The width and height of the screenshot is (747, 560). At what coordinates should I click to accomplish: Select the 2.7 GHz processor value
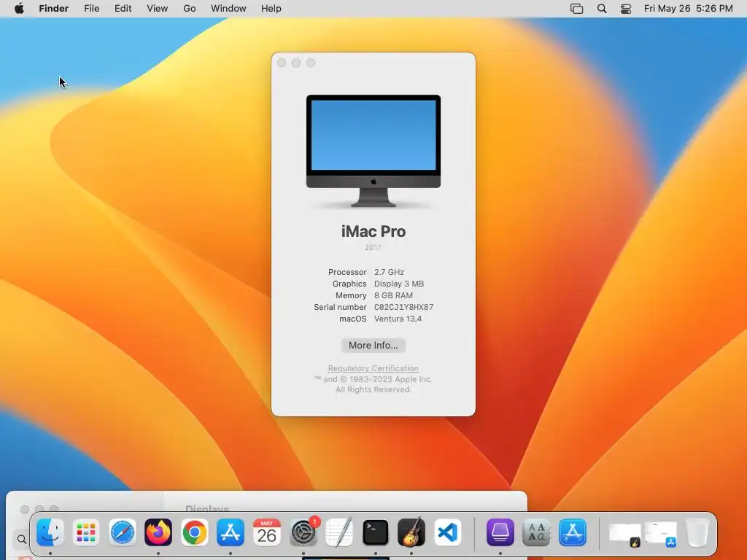pyautogui.click(x=389, y=272)
